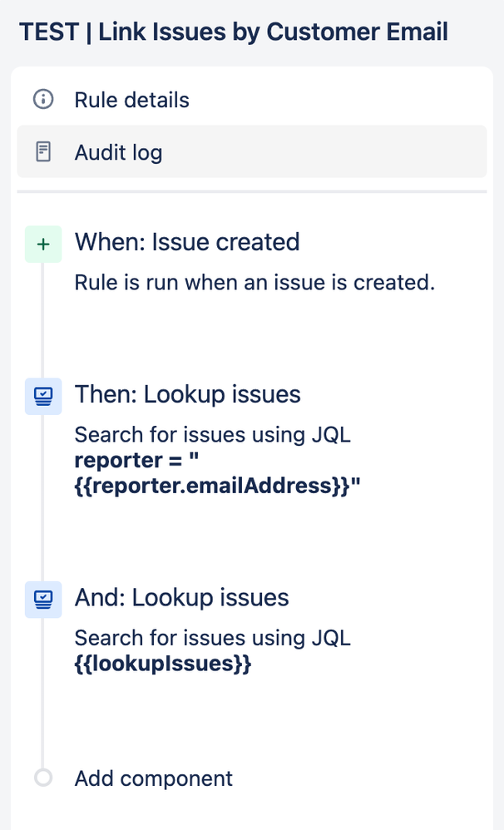The width and height of the screenshot is (504, 830).
Task: Open the When: Issue created trigger
Action: tap(187, 242)
